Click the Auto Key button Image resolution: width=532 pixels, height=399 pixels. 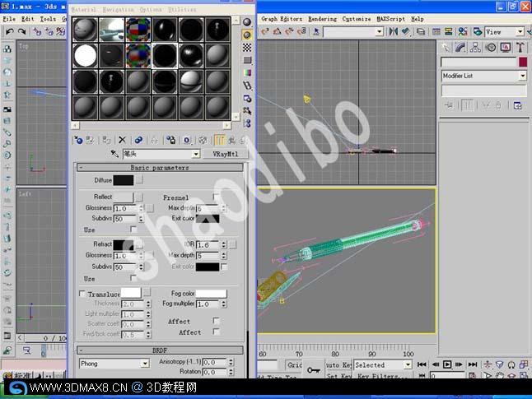pyautogui.click(x=338, y=365)
